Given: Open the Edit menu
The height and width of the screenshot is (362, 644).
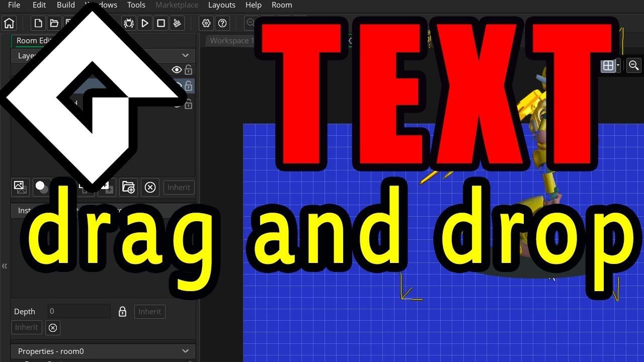Looking at the screenshot, I should [x=39, y=5].
